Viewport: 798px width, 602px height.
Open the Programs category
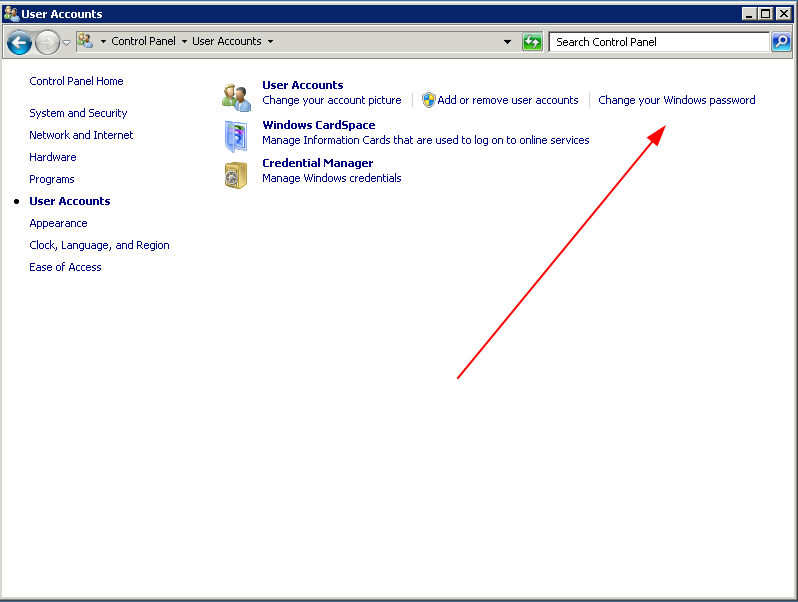(52, 179)
